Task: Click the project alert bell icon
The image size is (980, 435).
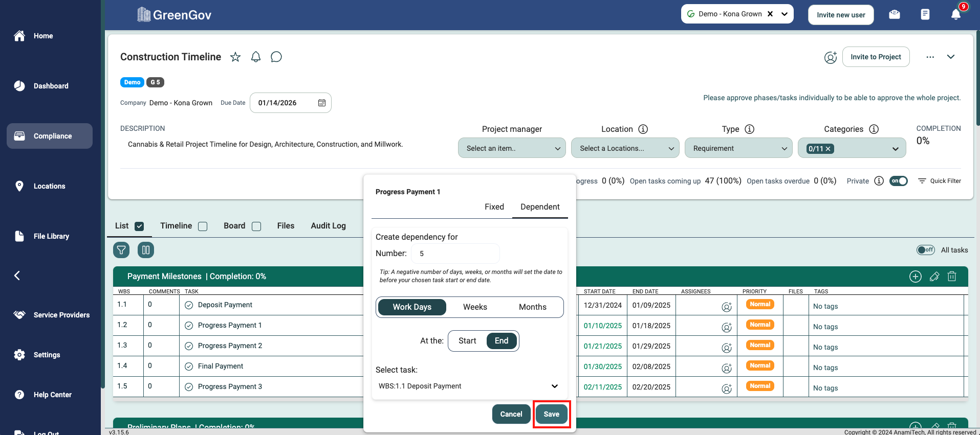Action: 256,57
